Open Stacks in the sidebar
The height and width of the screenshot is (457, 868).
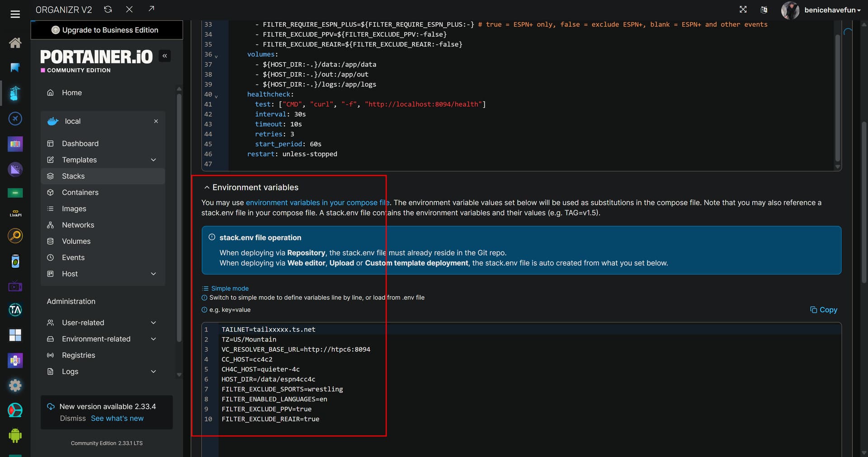click(73, 176)
